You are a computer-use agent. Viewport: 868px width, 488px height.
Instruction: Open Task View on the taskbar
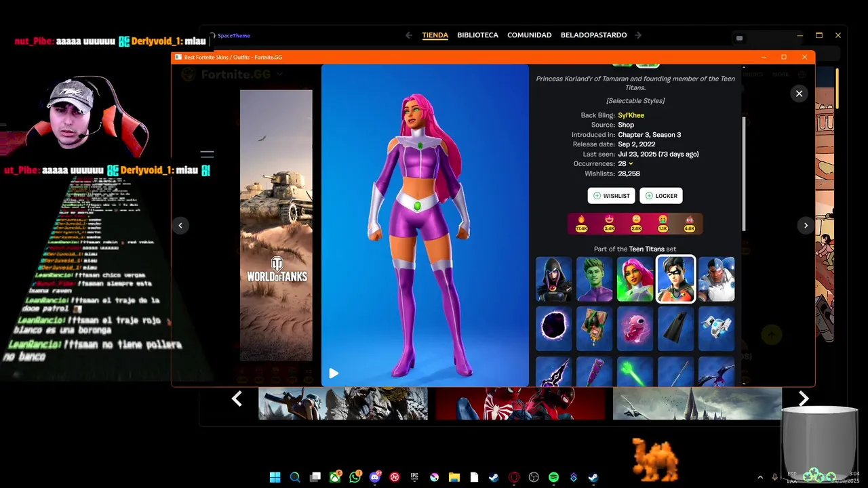[315, 477]
